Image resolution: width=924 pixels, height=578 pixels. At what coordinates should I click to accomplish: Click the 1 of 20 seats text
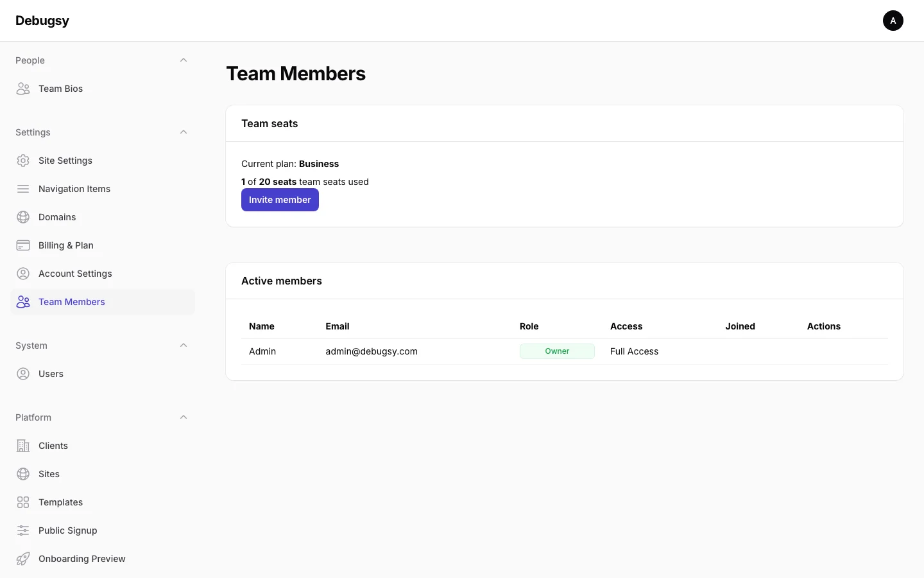[x=305, y=182]
